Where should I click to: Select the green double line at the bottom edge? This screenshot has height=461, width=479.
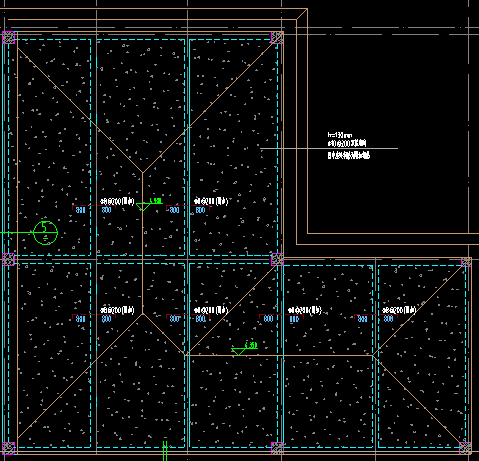pyautogui.click(x=165, y=451)
